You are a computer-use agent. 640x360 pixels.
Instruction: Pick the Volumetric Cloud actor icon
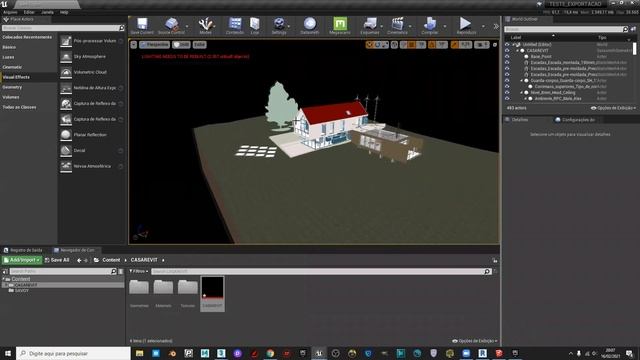click(x=66, y=72)
